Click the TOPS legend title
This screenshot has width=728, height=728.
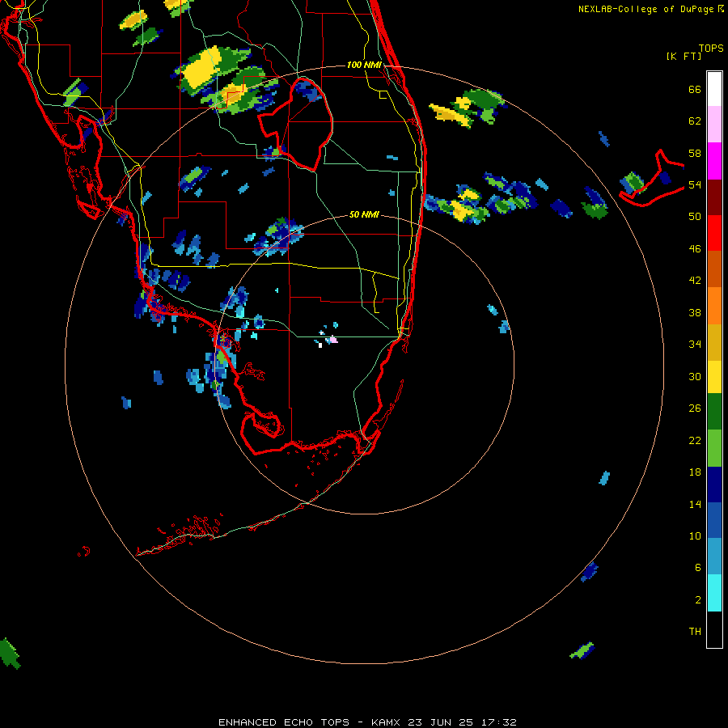[711, 48]
